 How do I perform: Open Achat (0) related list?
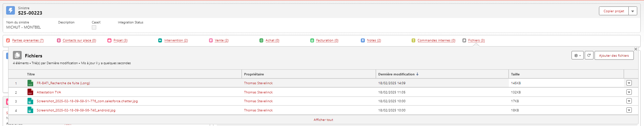pos(272,40)
